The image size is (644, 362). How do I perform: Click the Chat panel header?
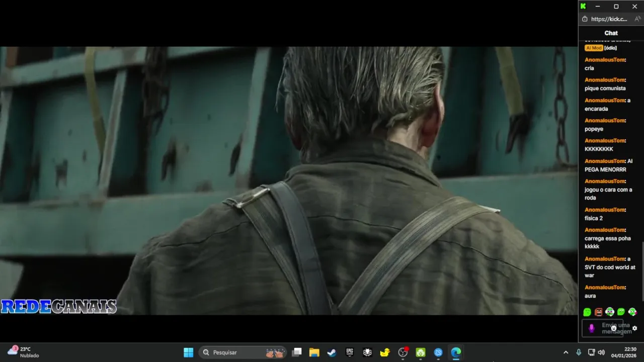(x=611, y=33)
